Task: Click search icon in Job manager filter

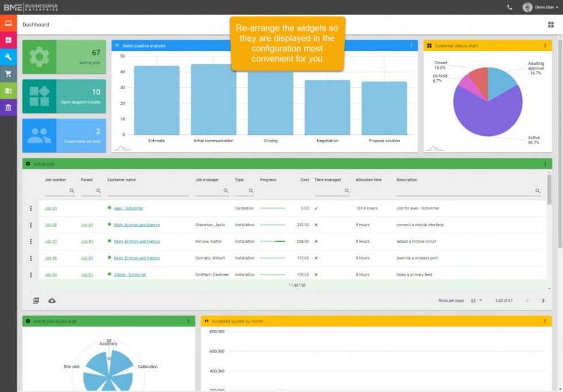Action: (x=226, y=191)
